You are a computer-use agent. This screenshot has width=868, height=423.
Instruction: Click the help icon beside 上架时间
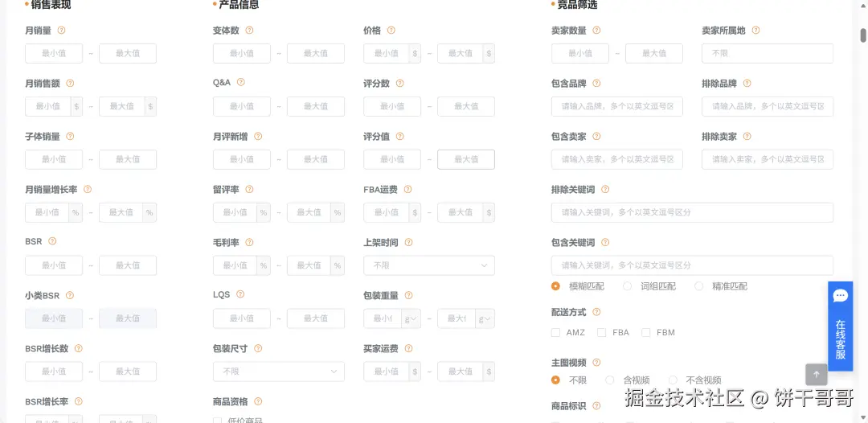point(409,243)
